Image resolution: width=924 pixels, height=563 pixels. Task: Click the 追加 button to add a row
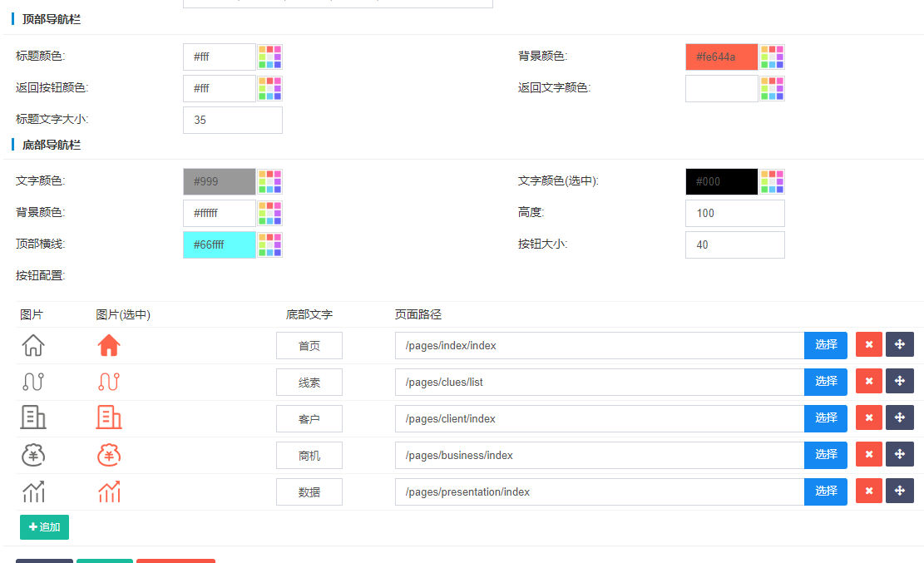[44, 527]
